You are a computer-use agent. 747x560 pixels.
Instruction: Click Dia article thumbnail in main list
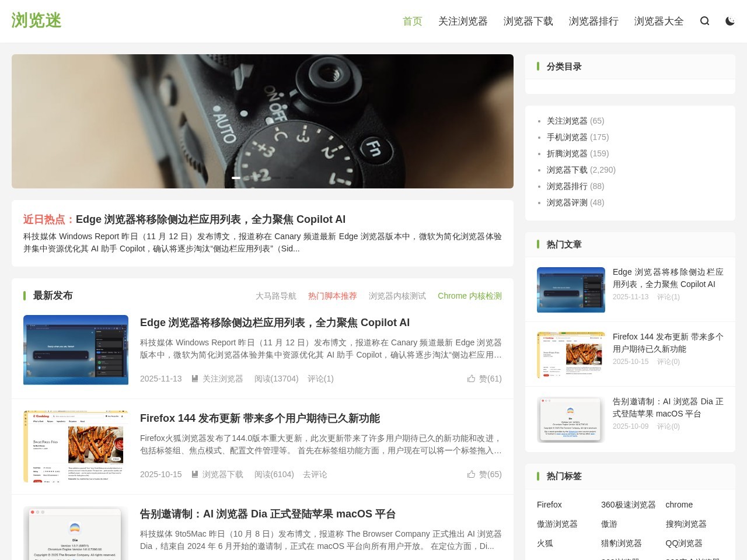[x=76, y=533]
